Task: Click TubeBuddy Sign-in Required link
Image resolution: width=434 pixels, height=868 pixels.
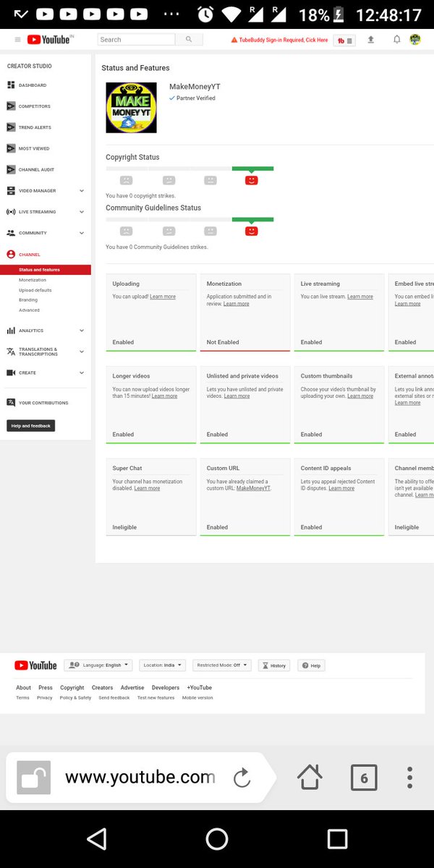Action: [x=279, y=41]
